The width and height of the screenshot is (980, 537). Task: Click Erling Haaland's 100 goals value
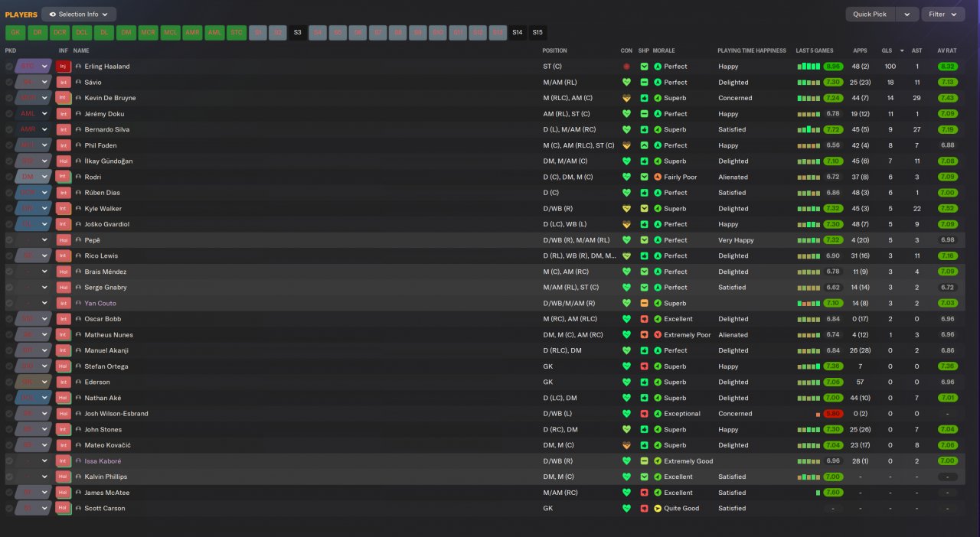point(890,67)
